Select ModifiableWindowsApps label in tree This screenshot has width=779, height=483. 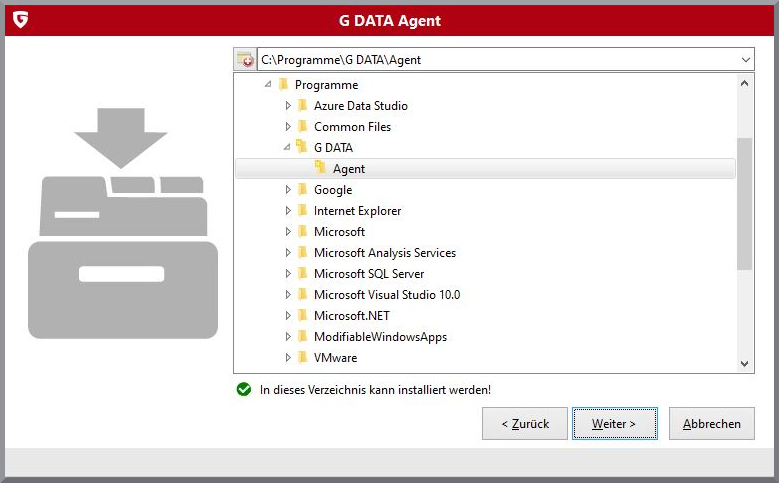(381, 337)
